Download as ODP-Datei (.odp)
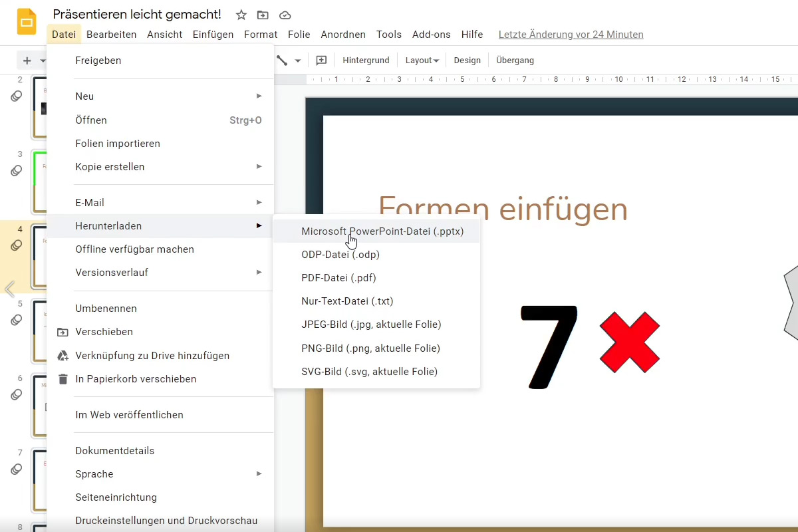 [x=376, y=255]
